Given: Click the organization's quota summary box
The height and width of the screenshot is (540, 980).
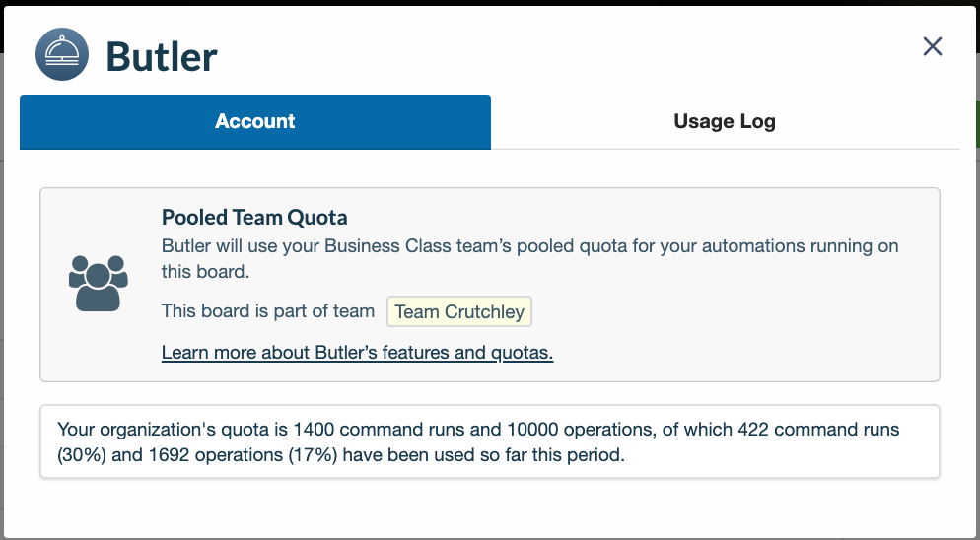Looking at the screenshot, I should [x=489, y=442].
